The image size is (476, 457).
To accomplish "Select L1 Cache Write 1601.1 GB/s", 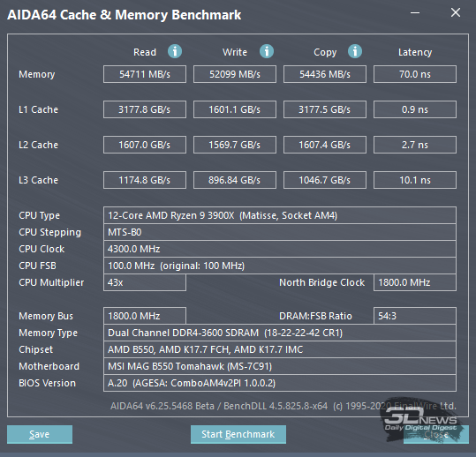I will (x=235, y=109).
